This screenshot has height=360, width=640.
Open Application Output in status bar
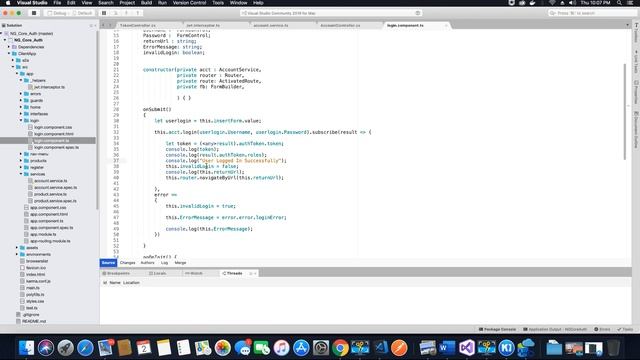tap(555, 329)
